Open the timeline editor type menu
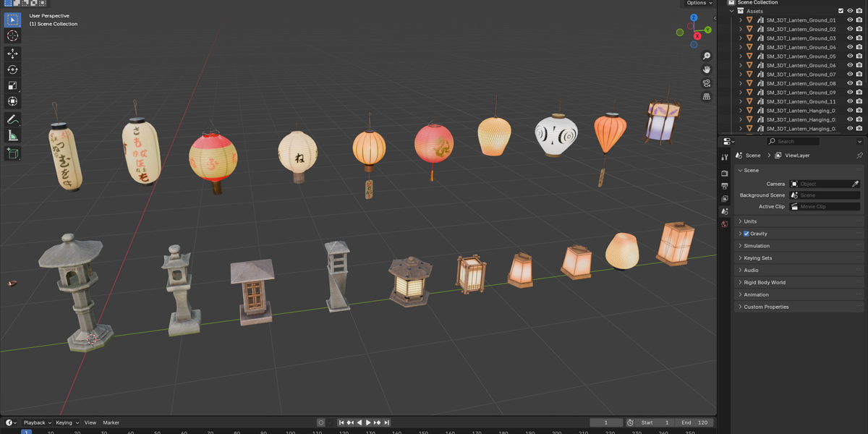The width and height of the screenshot is (868, 434). tap(11, 422)
